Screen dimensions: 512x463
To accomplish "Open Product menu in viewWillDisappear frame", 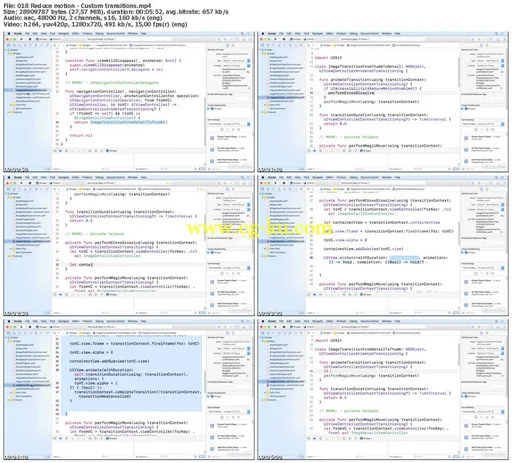I will pyautogui.click(x=87, y=34).
